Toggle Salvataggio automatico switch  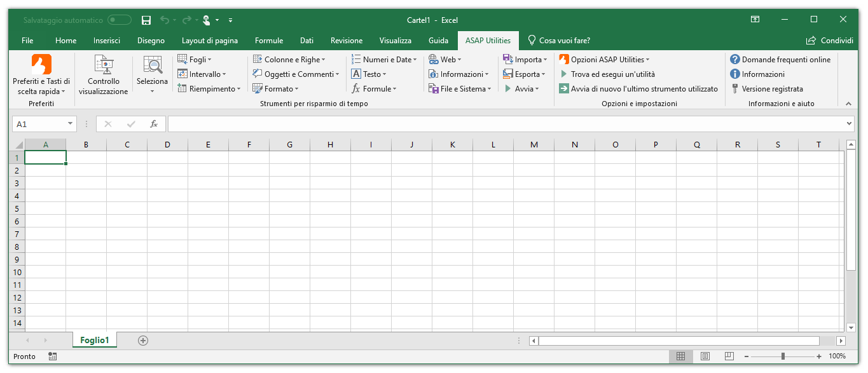point(120,20)
